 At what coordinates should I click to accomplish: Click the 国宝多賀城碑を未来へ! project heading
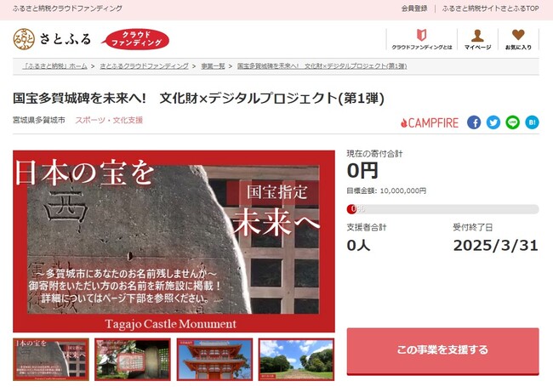click(198, 99)
